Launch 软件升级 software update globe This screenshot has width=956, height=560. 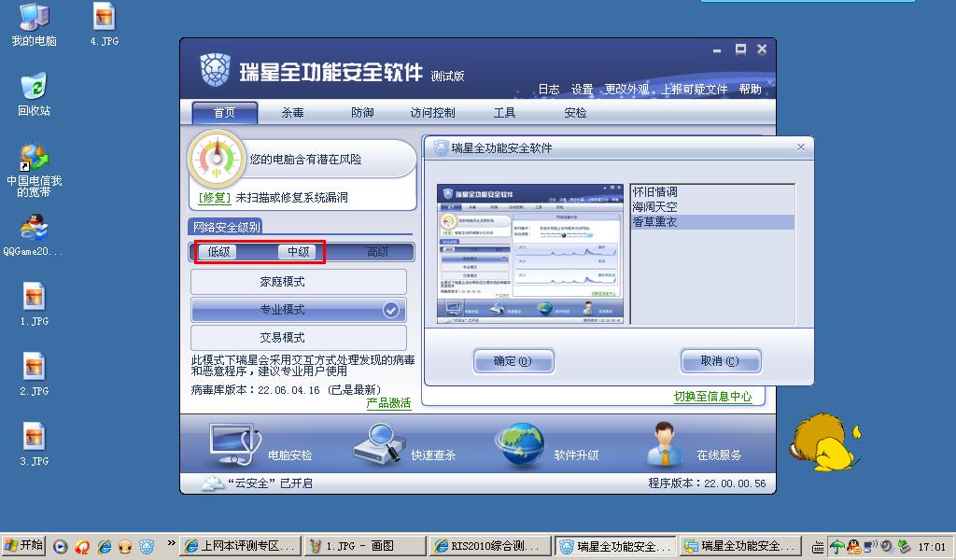pos(547,447)
